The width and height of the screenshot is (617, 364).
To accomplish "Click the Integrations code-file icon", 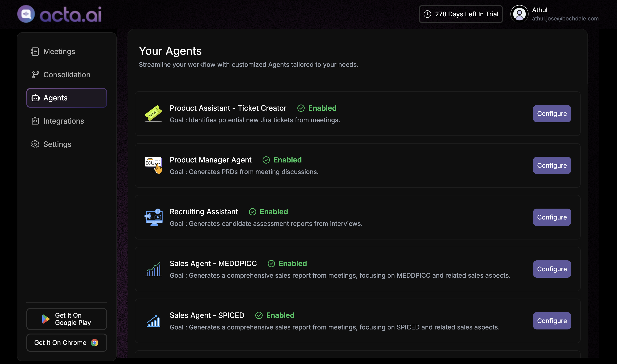I will (35, 121).
